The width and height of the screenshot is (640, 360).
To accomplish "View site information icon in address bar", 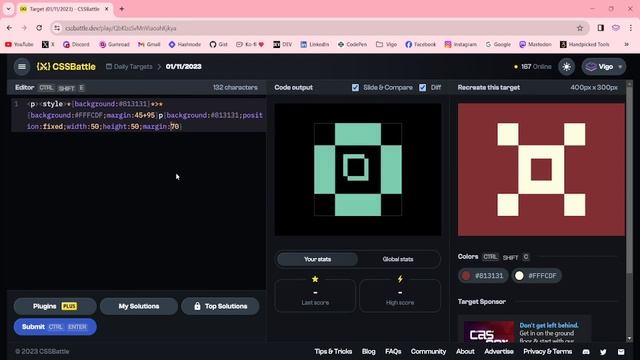I will click(57, 28).
